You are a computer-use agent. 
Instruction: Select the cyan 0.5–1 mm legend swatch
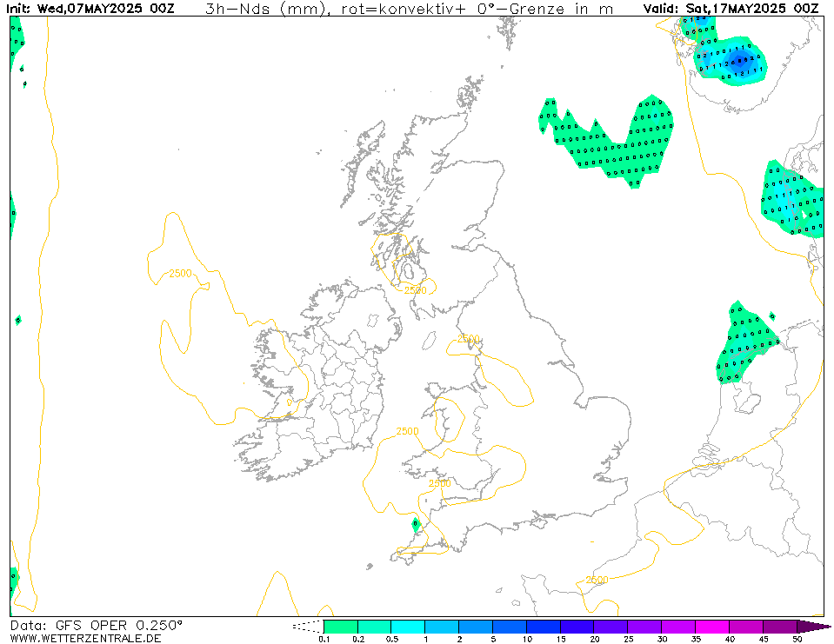coord(409,627)
